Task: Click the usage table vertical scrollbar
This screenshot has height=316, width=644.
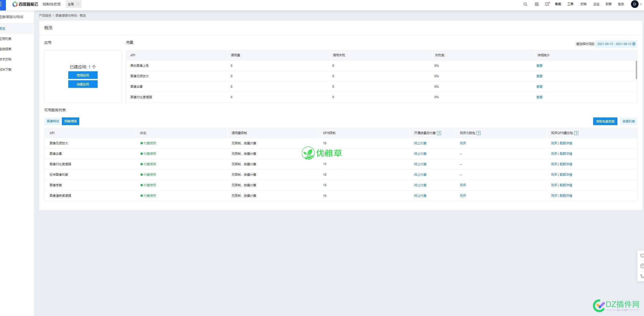Action: tap(636, 70)
